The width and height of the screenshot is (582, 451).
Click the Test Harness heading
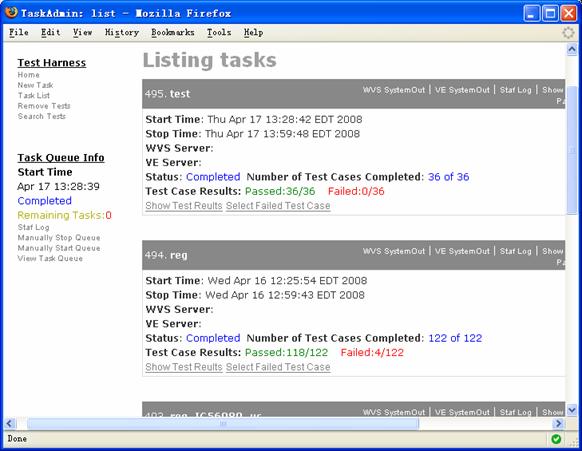point(52,63)
